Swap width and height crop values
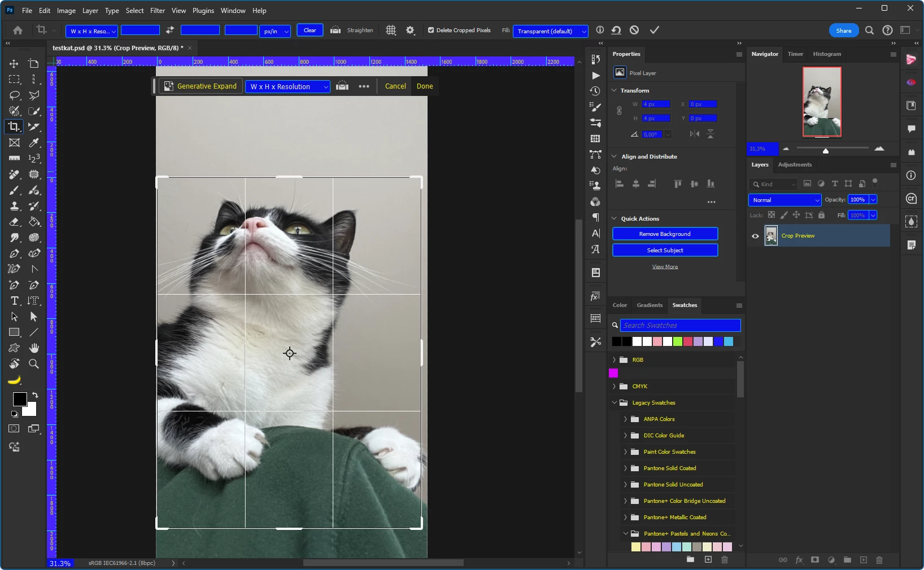 [x=170, y=30]
